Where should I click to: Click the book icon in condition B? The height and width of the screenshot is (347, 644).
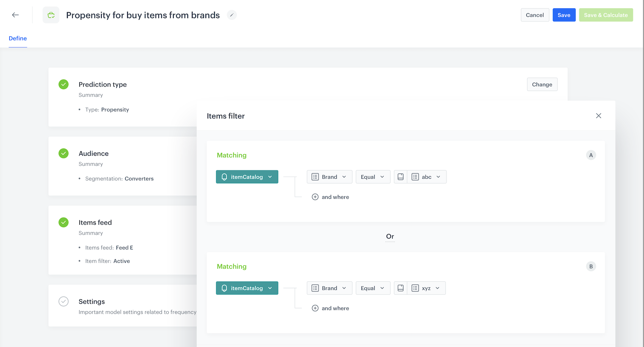[400, 288]
